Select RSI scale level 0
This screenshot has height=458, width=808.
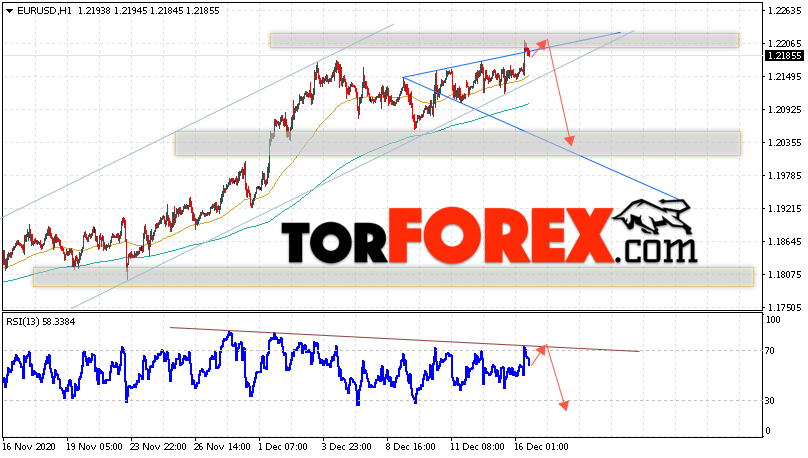(768, 431)
